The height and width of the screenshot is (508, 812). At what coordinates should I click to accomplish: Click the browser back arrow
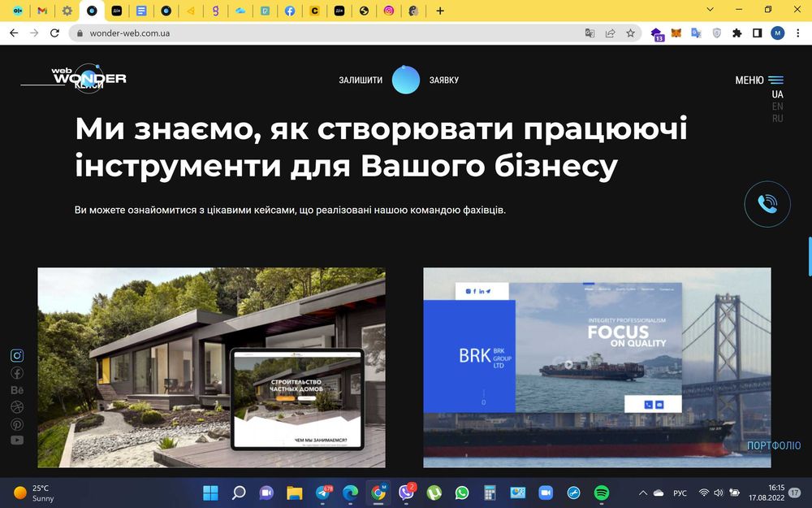(x=14, y=33)
